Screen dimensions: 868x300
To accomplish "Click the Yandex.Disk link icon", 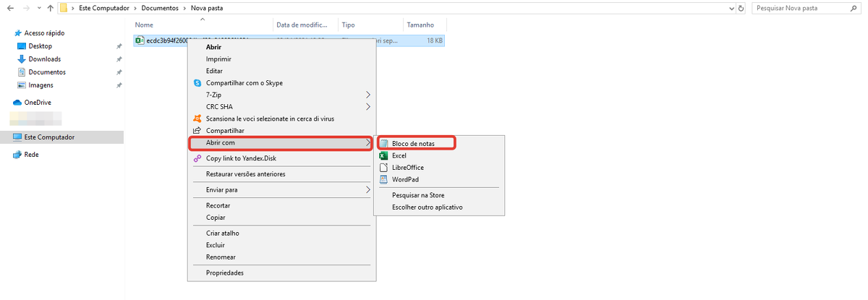I will 197,158.
